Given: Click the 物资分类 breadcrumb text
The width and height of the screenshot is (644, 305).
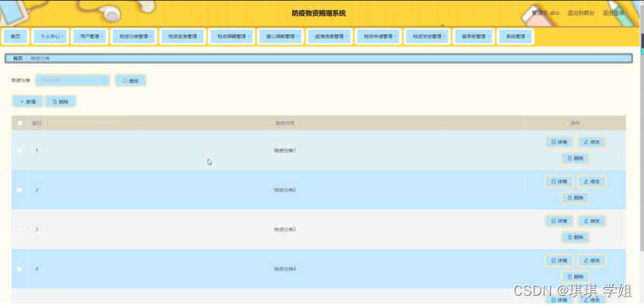Looking at the screenshot, I should (x=40, y=58).
